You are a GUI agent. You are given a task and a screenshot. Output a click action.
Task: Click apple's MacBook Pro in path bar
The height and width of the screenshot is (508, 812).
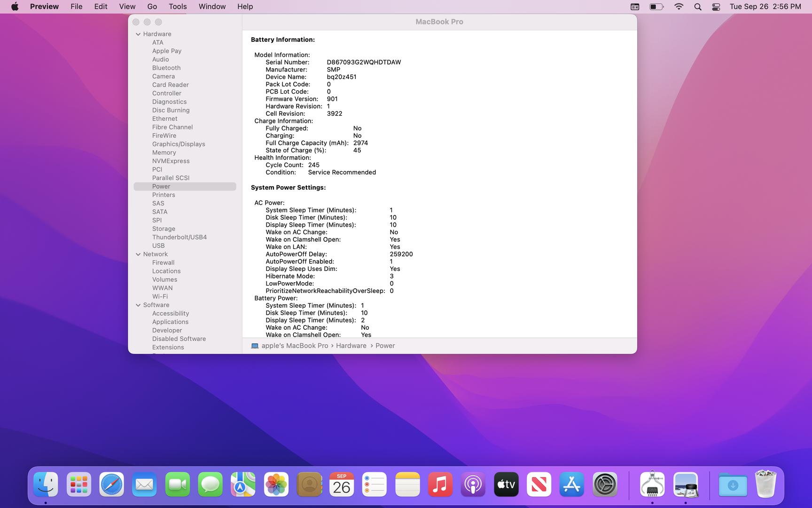(295, 346)
